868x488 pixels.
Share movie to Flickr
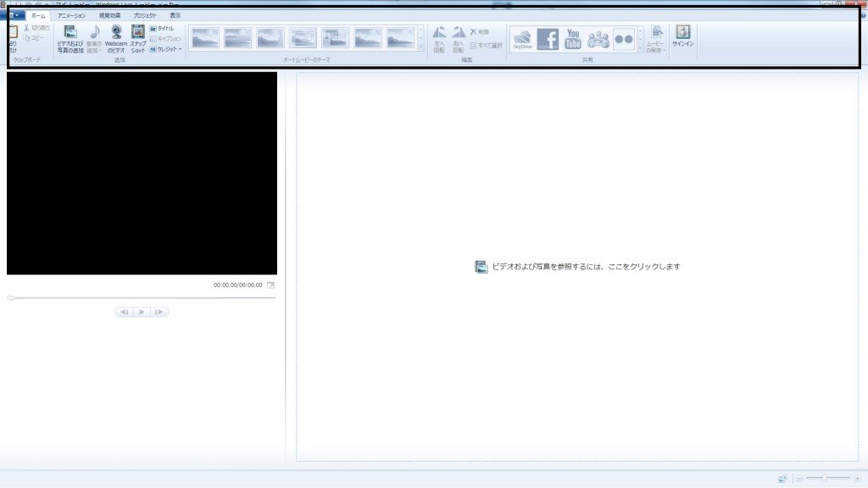point(624,39)
